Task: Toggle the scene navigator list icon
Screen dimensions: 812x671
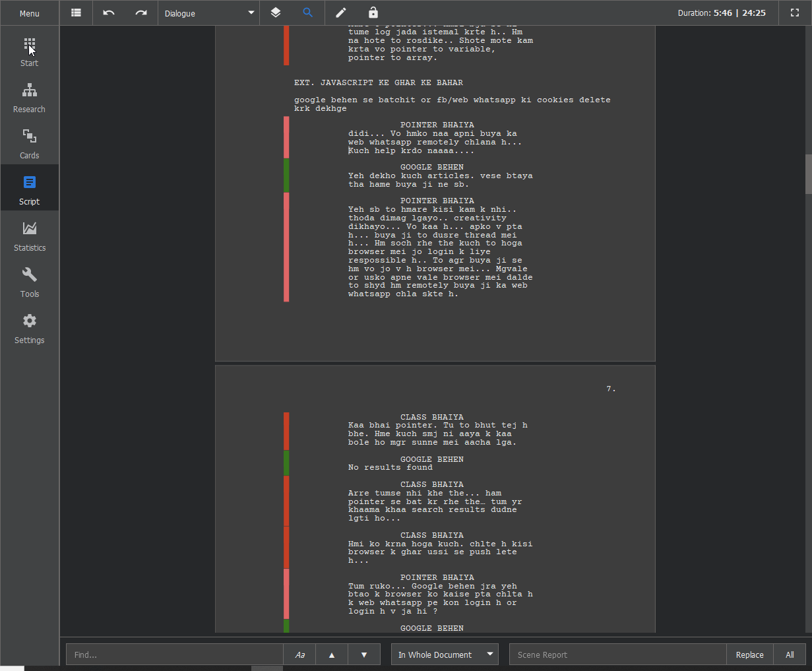Action: [x=77, y=13]
